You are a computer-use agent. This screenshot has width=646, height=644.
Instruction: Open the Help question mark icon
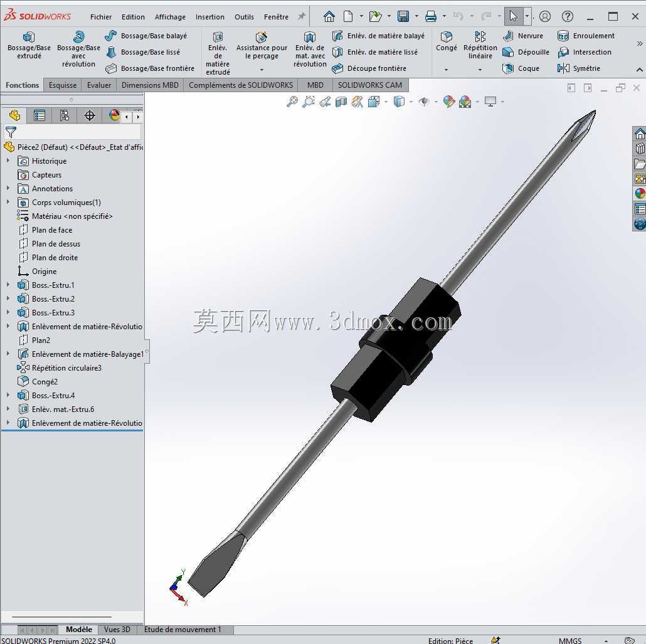tap(568, 16)
